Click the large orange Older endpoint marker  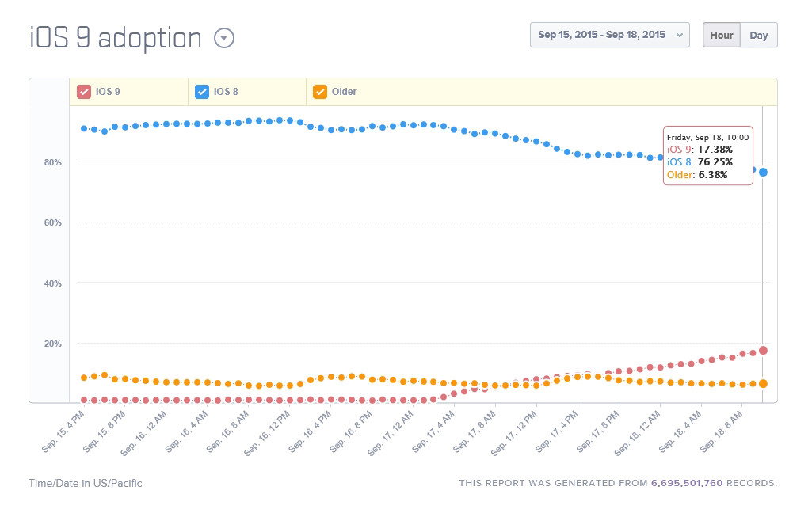coord(763,383)
